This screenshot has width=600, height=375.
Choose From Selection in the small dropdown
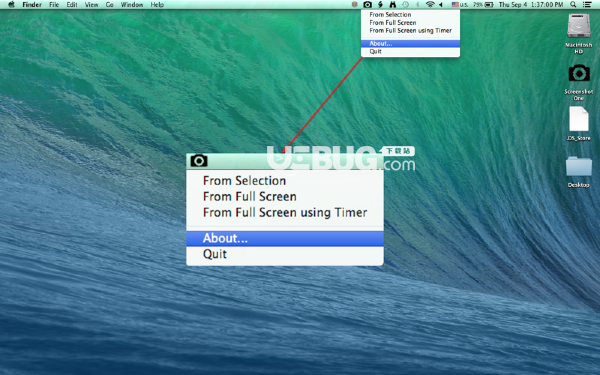[410, 15]
